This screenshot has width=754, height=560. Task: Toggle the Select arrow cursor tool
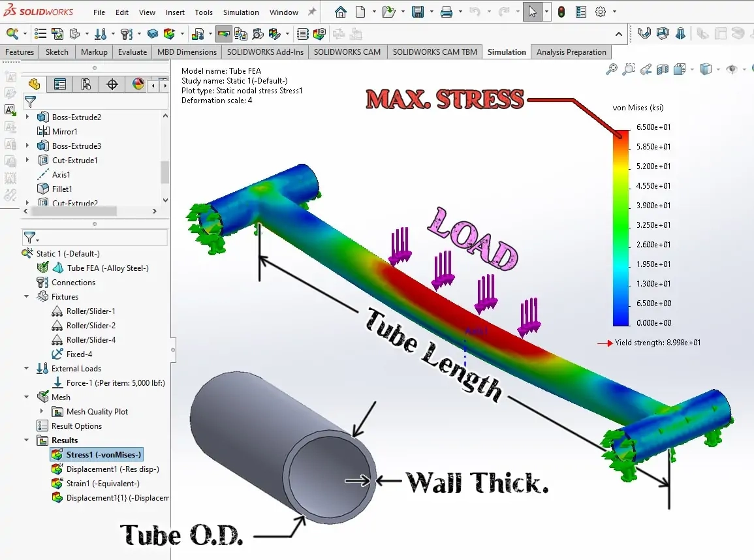[x=533, y=12]
